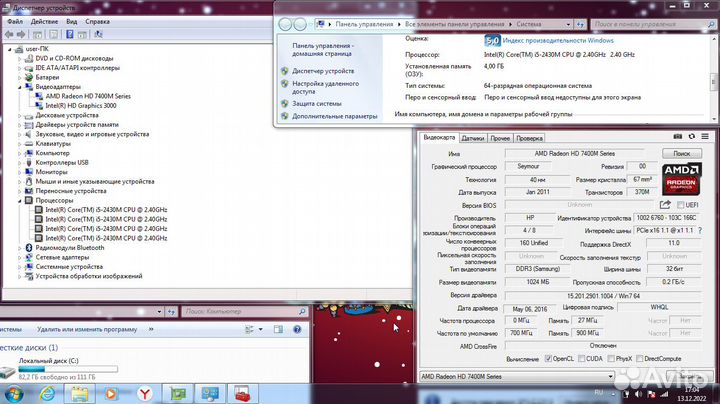Click the GPU-Z screenshot camera icon
Screen dimensions: 720x404
pyautogui.click(x=677, y=136)
